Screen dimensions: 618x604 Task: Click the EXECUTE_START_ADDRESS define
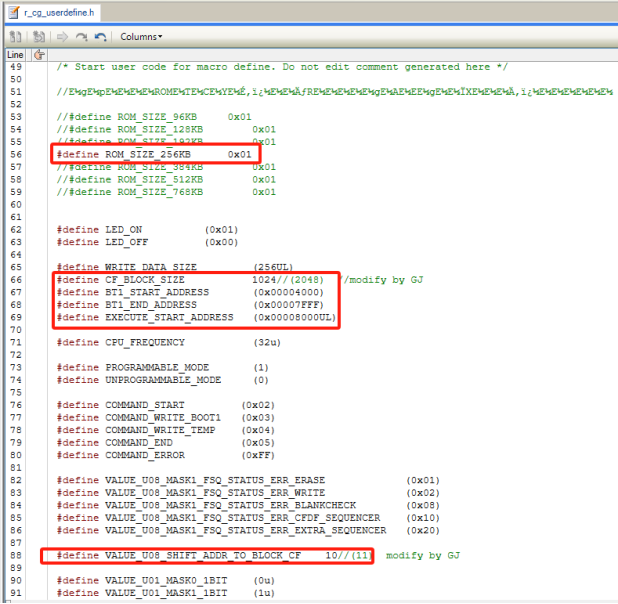tap(196, 317)
